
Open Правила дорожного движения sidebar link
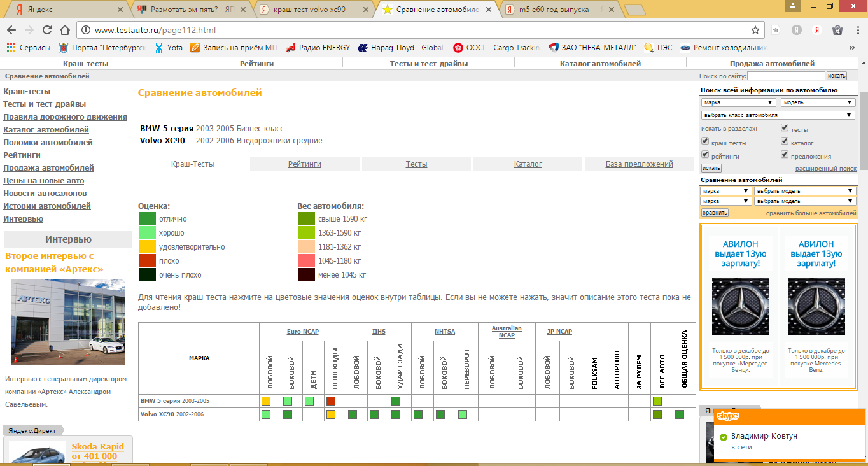[66, 117]
